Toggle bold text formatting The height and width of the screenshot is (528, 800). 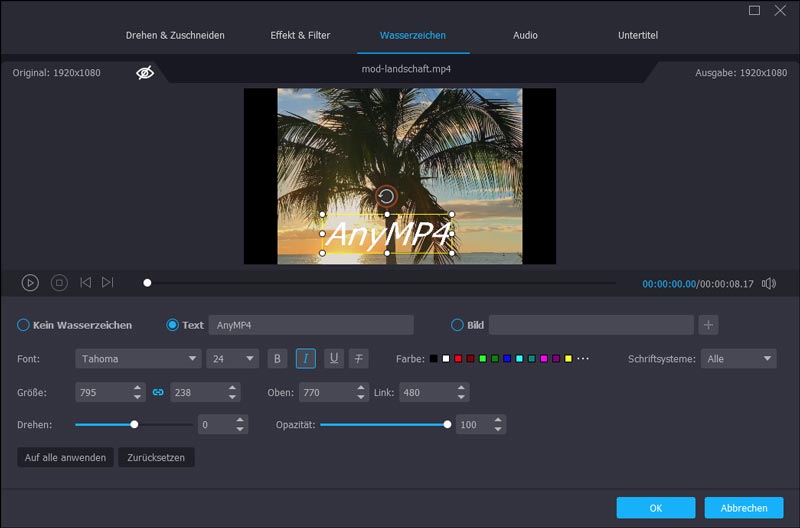pos(278,359)
